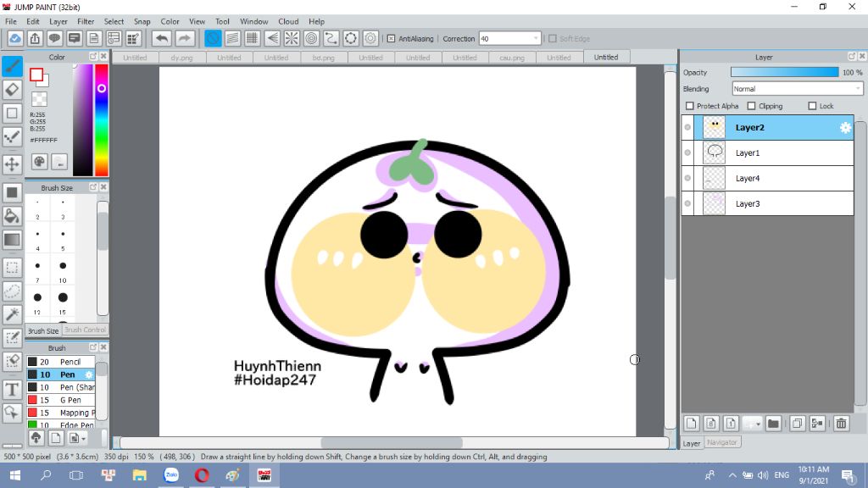Image resolution: width=868 pixels, height=488 pixels.
Task: Select the Gradient tool
Action: (12, 240)
